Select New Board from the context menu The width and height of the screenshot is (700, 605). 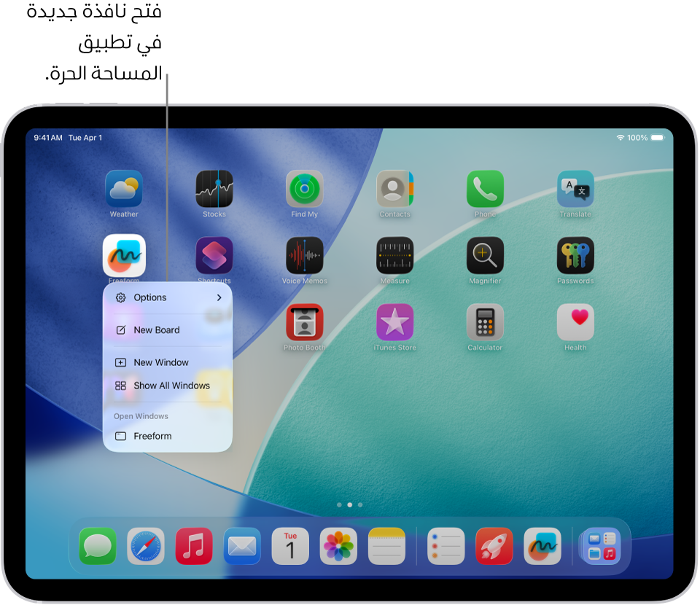coord(168,329)
